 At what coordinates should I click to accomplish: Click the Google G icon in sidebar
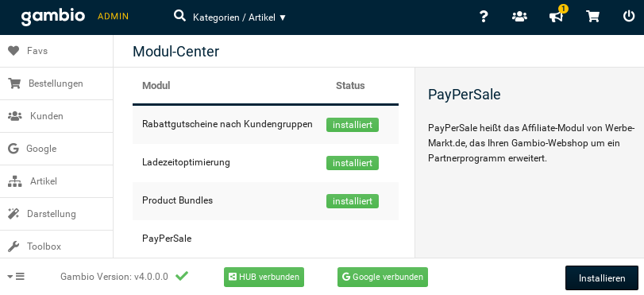pos(13,149)
